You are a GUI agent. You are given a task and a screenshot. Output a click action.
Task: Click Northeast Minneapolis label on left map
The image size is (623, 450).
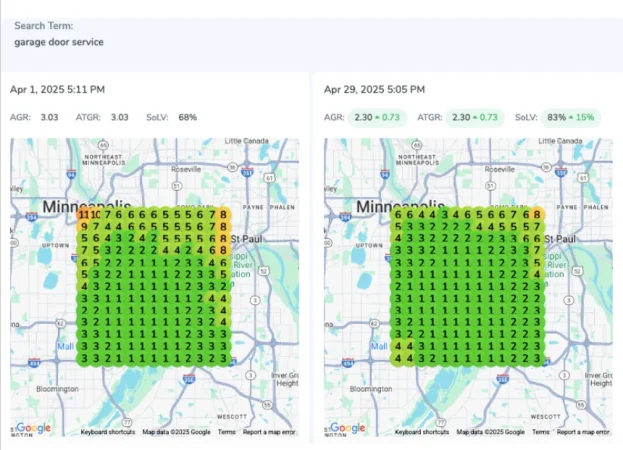point(104,160)
